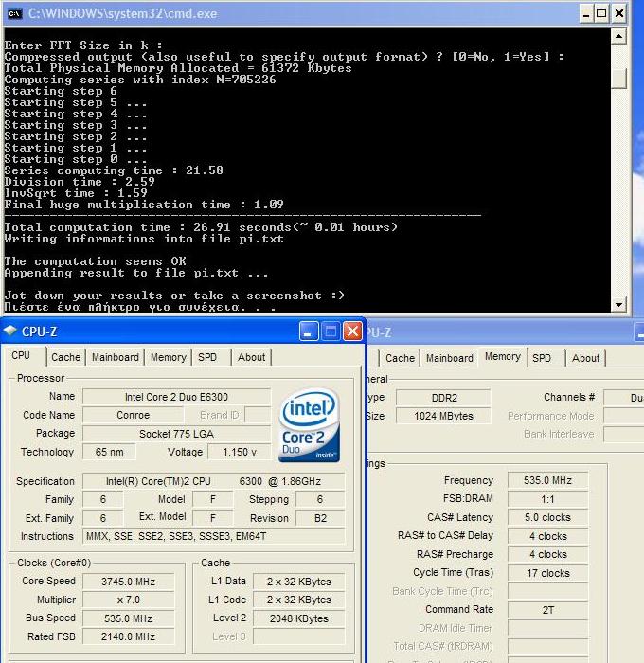
Task: Click the empty Level 3 cache field
Action: [299, 636]
